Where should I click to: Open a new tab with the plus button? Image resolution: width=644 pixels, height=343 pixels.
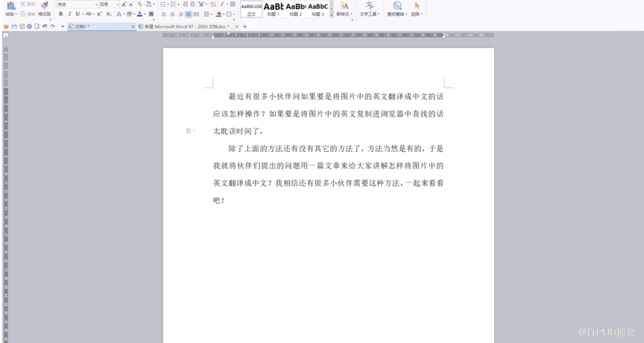coord(245,26)
